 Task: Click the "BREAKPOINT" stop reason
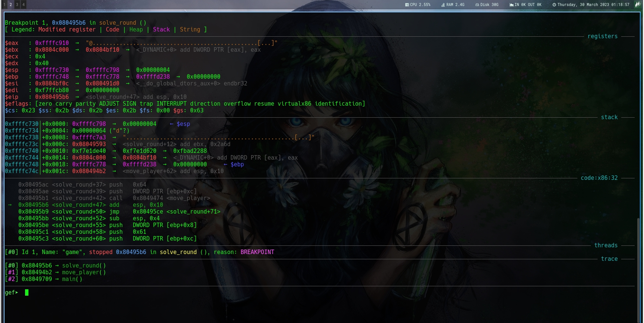tap(257, 252)
